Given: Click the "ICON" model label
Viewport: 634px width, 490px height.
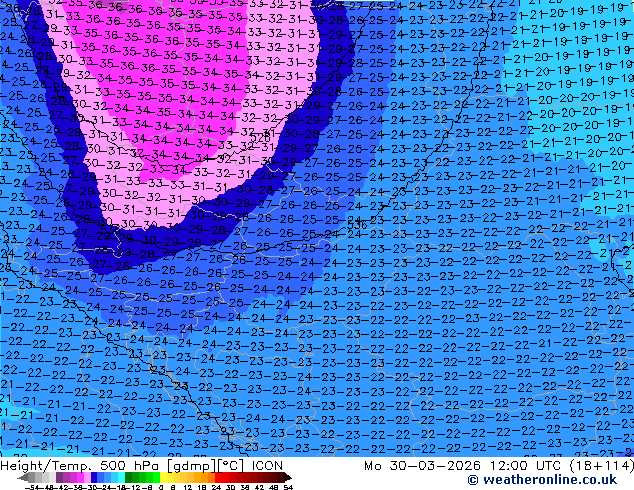Looking at the screenshot, I should tap(267, 466).
